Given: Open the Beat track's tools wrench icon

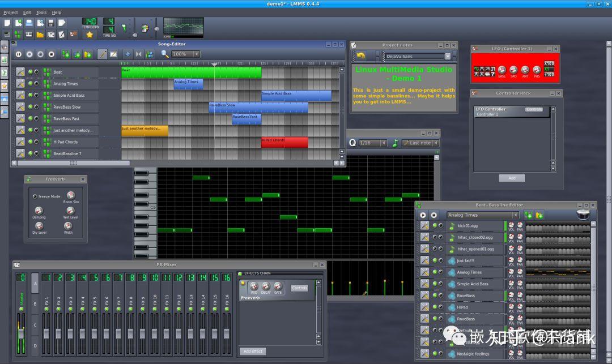Looking at the screenshot, I should pyautogui.click(x=20, y=72).
